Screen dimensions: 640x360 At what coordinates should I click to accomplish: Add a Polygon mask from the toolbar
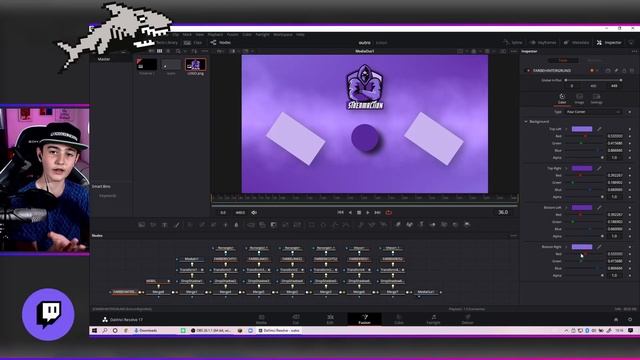pos(335,224)
